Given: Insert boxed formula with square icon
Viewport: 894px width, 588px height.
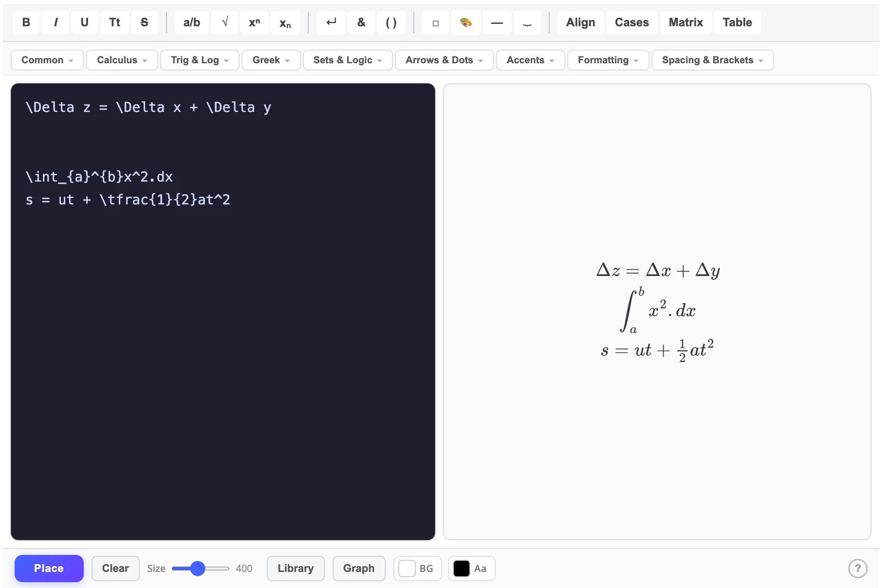Looking at the screenshot, I should click(436, 22).
